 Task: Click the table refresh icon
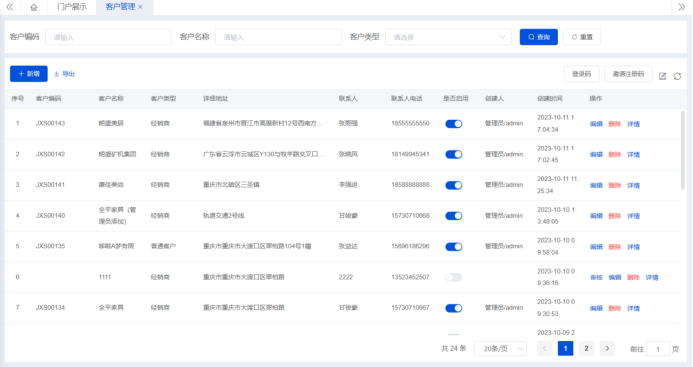[677, 76]
